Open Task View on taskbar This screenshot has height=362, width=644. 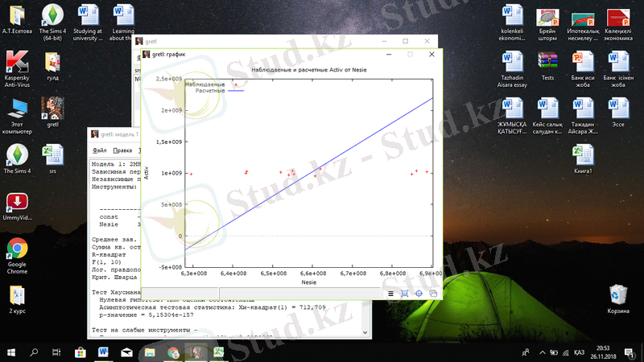56,352
